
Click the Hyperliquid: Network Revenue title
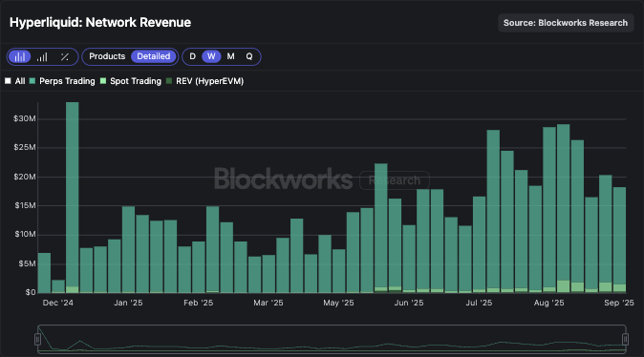coord(100,22)
